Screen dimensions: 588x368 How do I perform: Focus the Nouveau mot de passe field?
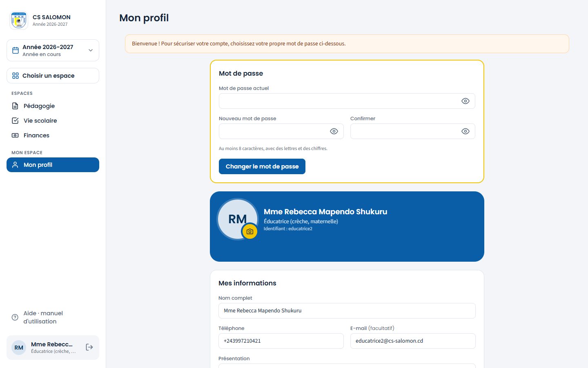(281, 131)
